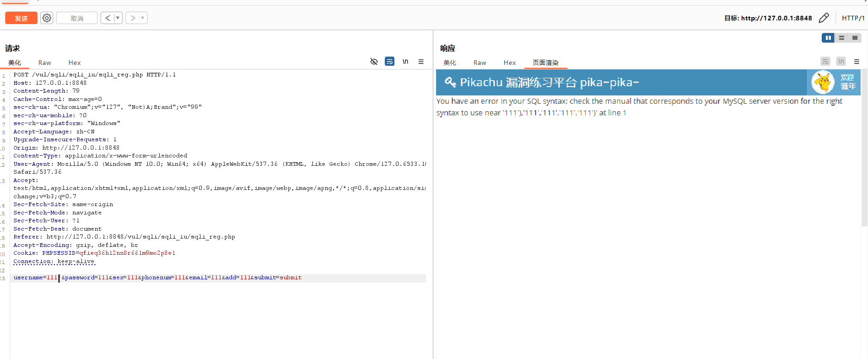Open the request panel hamburger options menu
This screenshot has width=868, height=359.
[x=421, y=62]
